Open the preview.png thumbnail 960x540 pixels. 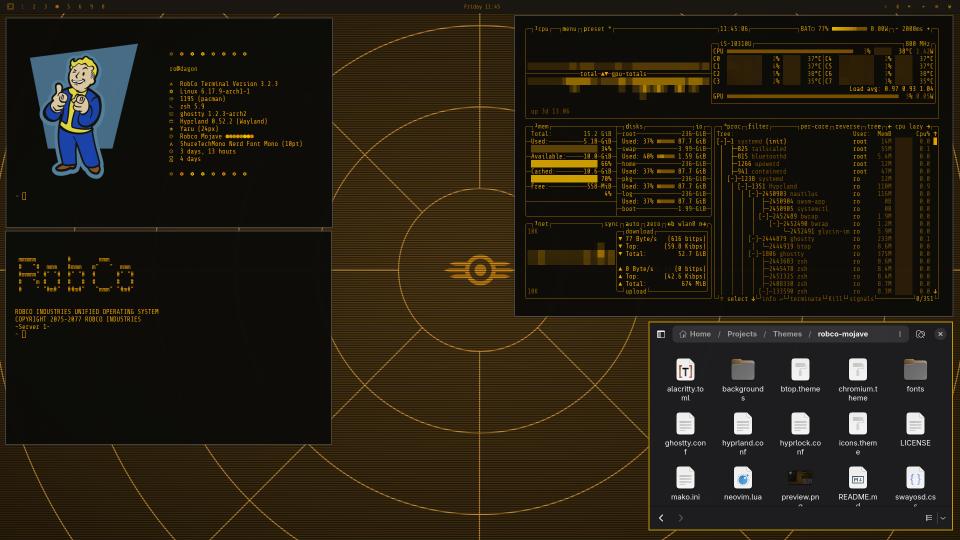click(799, 478)
